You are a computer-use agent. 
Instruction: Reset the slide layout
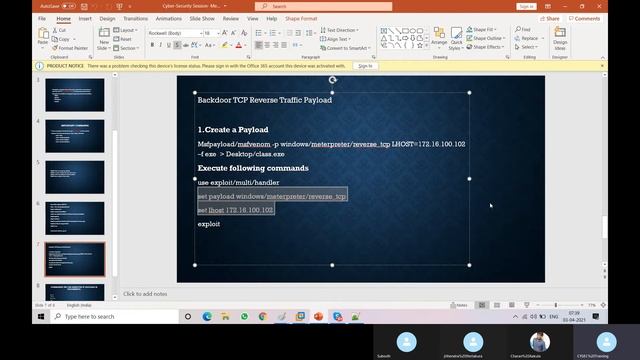point(122,39)
